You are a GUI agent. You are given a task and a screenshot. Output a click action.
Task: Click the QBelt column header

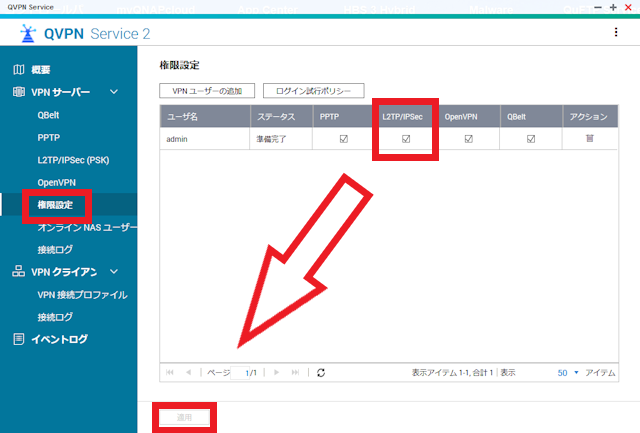tap(531, 117)
